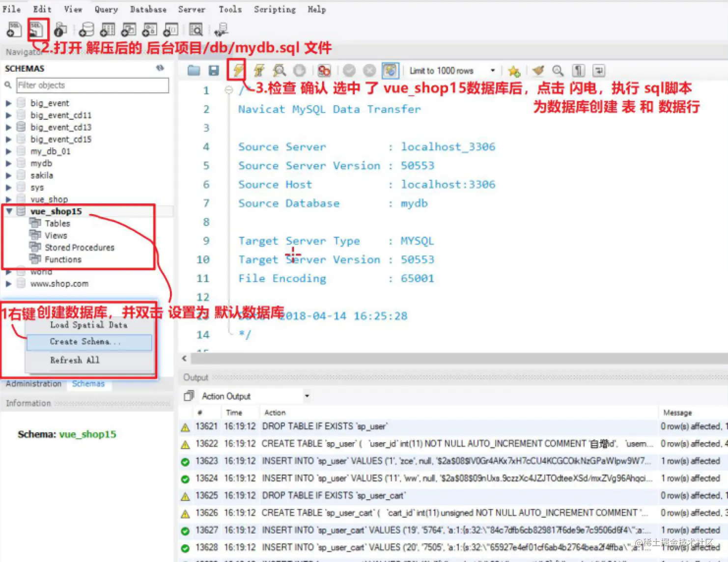The image size is (728, 562).
Task: Switch to the Schemas tab
Action: tap(88, 384)
